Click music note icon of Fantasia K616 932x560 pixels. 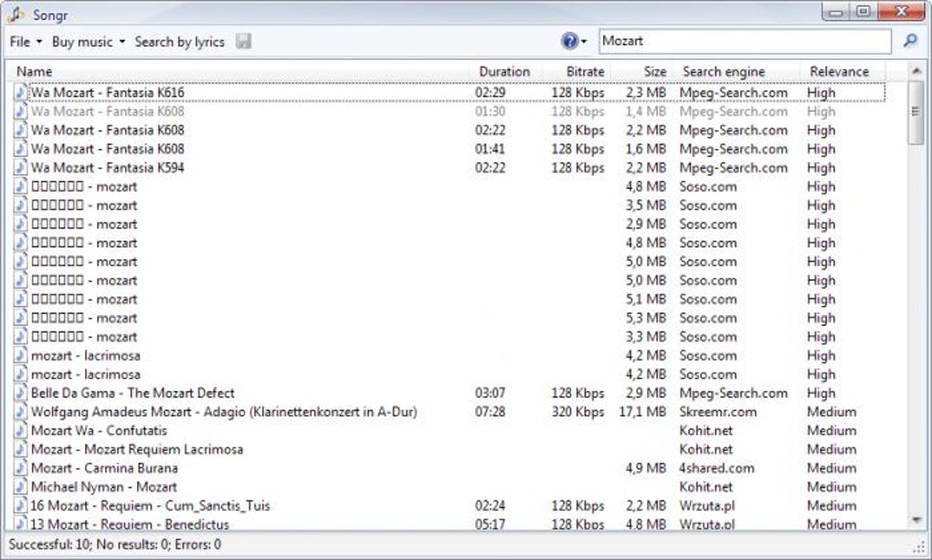[x=21, y=92]
